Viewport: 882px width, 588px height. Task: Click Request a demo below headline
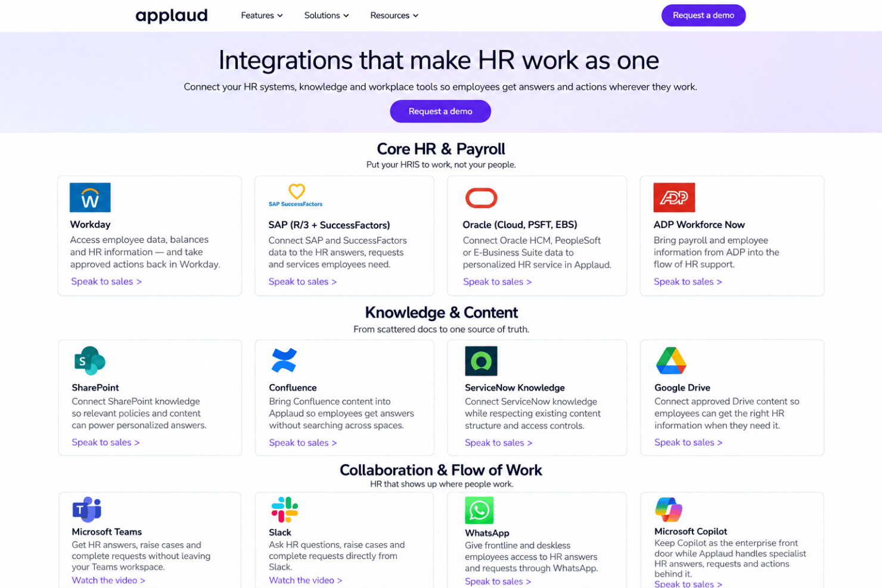pos(440,111)
